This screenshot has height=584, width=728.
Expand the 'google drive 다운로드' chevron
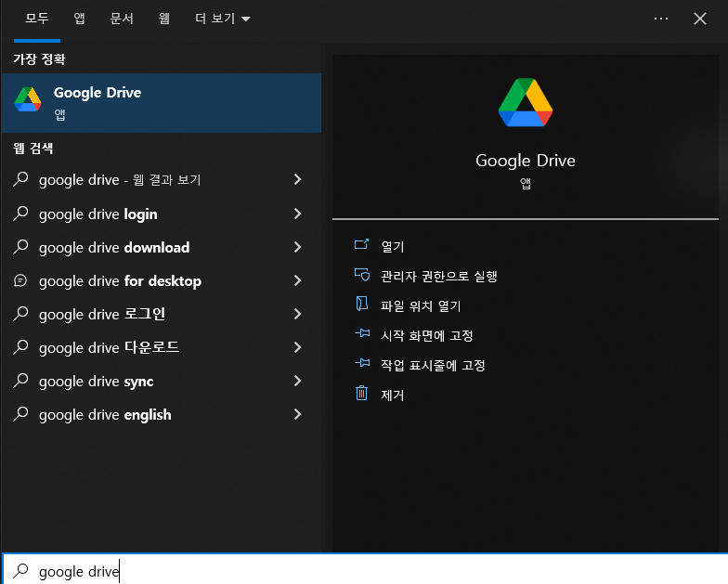tap(297, 347)
